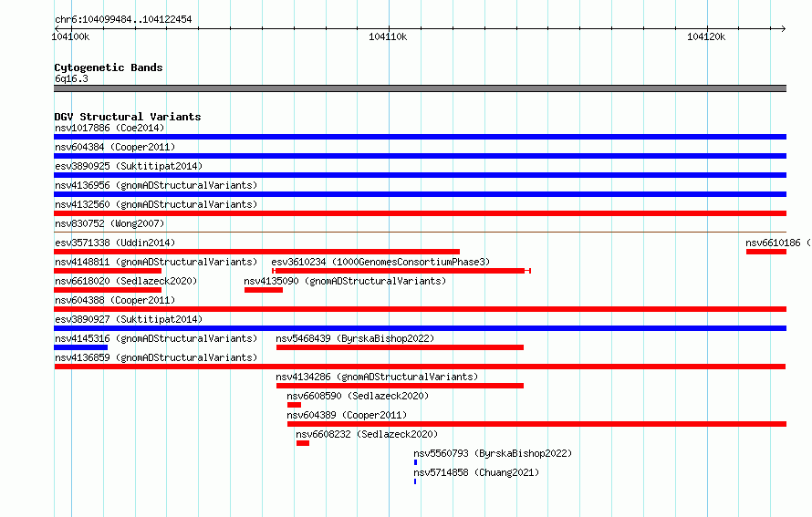Click the red bar under nsv6618020
The height and width of the screenshot is (517, 812).
pyautogui.click(x=108, y=290)
